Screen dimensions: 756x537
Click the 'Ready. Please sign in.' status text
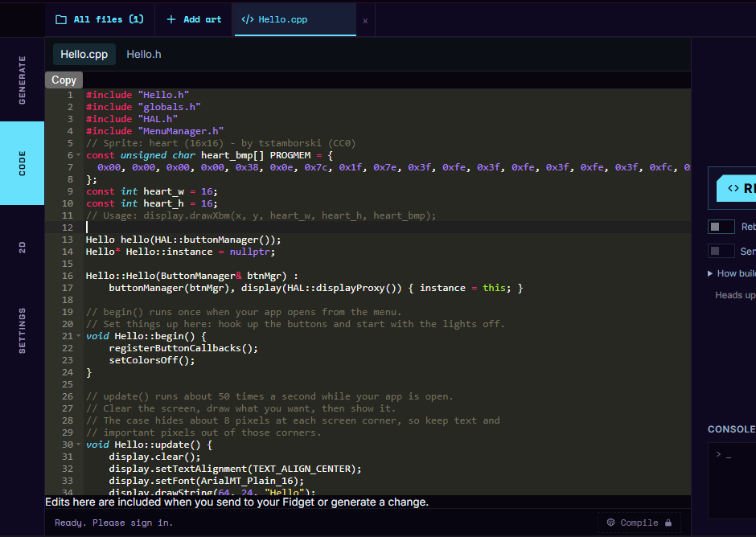click(x=113, y=523)
